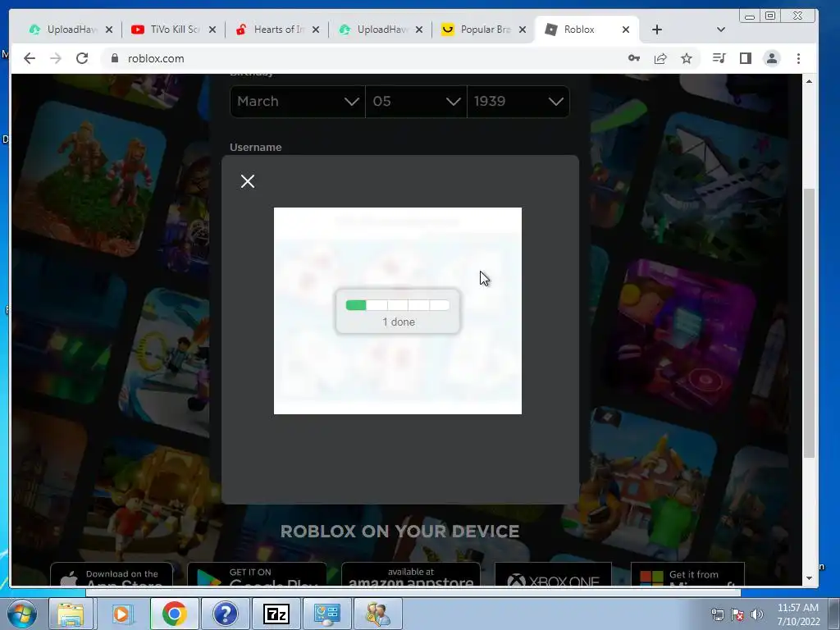Close the Popular Bra tab
The height and width of the screenshot is (630, 840).
(x=523, y=30)
